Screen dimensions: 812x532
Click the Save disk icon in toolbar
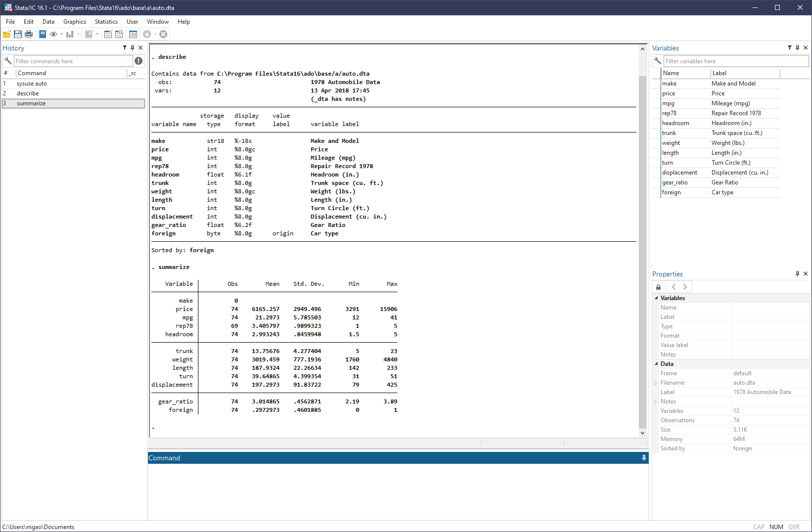tap(18, 34)
